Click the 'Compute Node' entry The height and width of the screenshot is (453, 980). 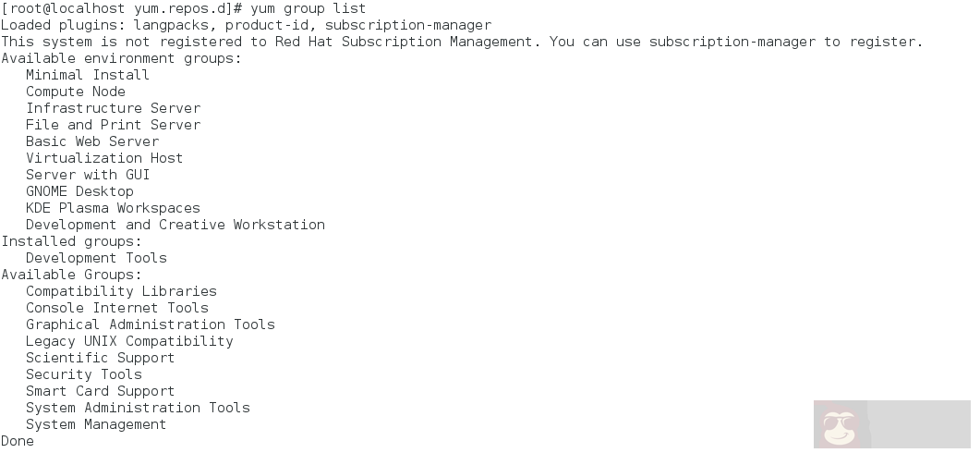(75, 92)
